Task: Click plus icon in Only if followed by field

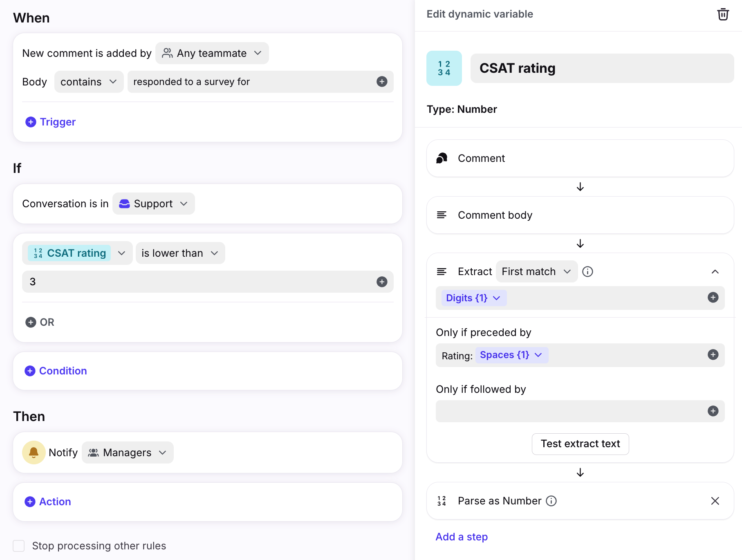Action: point(713,411)
